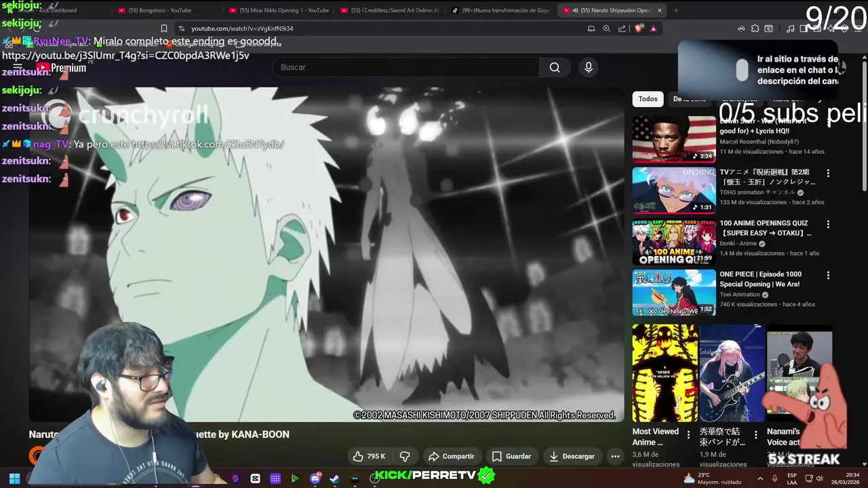Open the Most Viewed Anime short thumbnail

665,373
